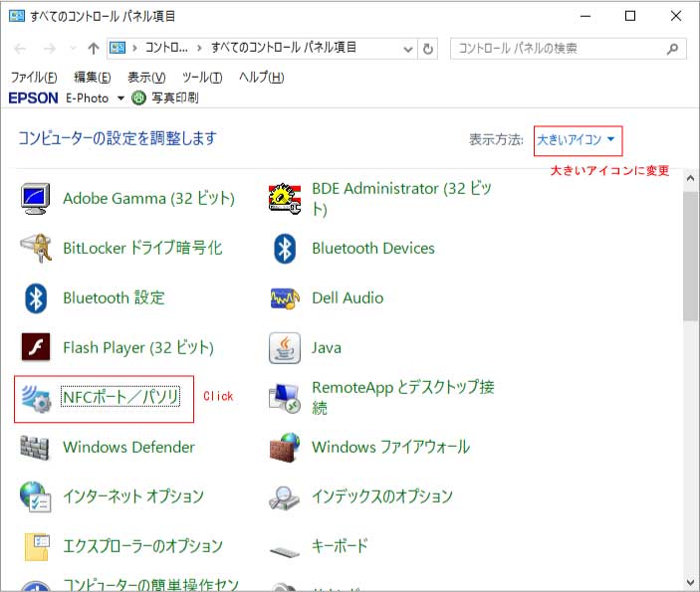Click the Windows ファイアウォール text link
The width and height of the screenshot is (700, 592).
(390, 447)
